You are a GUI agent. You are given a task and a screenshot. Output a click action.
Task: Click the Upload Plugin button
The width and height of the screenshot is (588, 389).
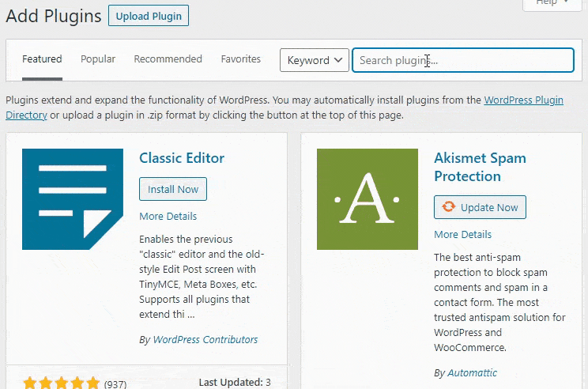click(149, 16)
